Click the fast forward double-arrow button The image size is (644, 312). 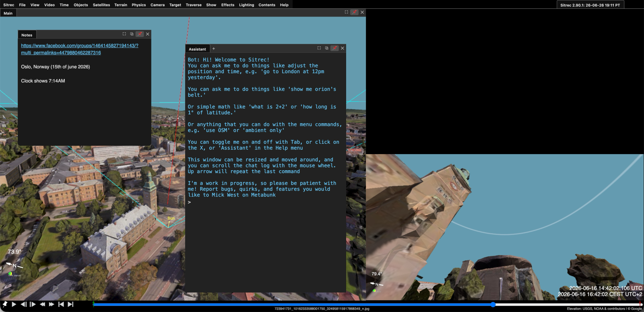(x=52, y=304)
